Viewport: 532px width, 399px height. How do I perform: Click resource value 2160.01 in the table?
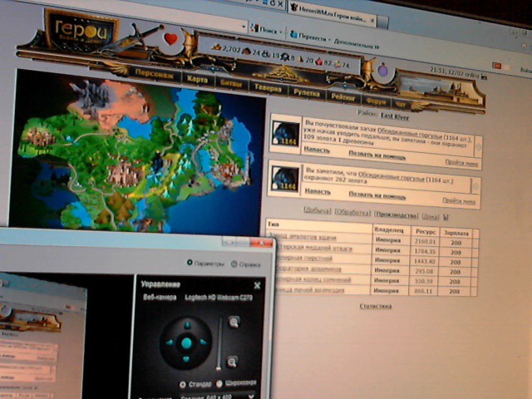point(425,242)
